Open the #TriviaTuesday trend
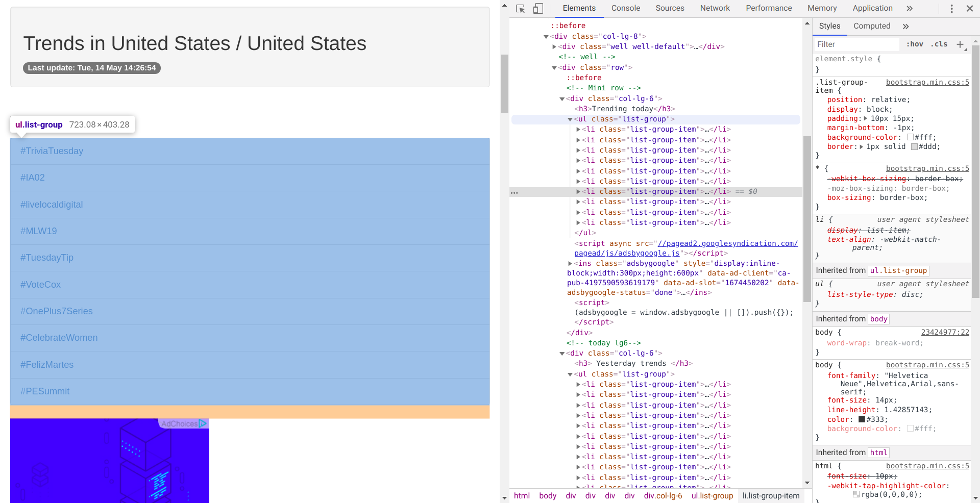The width and height of the screenshot is (980, 503). [x=52, y=151]
